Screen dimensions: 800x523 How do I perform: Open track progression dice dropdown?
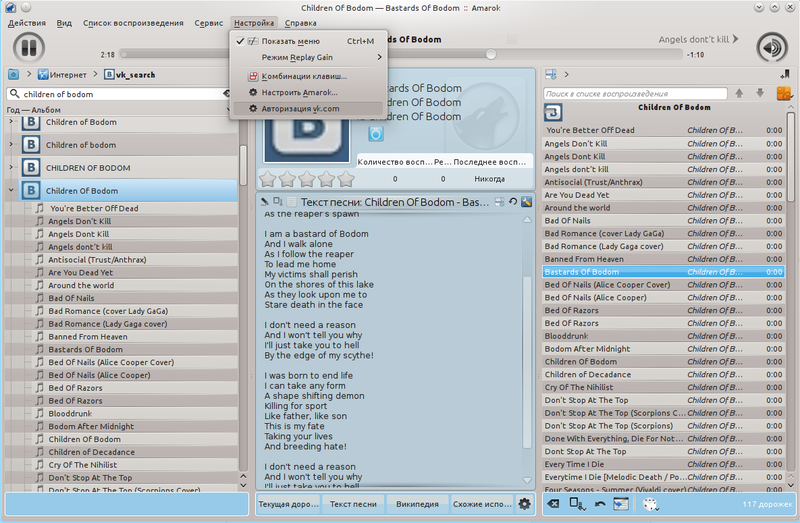point(651,504)
